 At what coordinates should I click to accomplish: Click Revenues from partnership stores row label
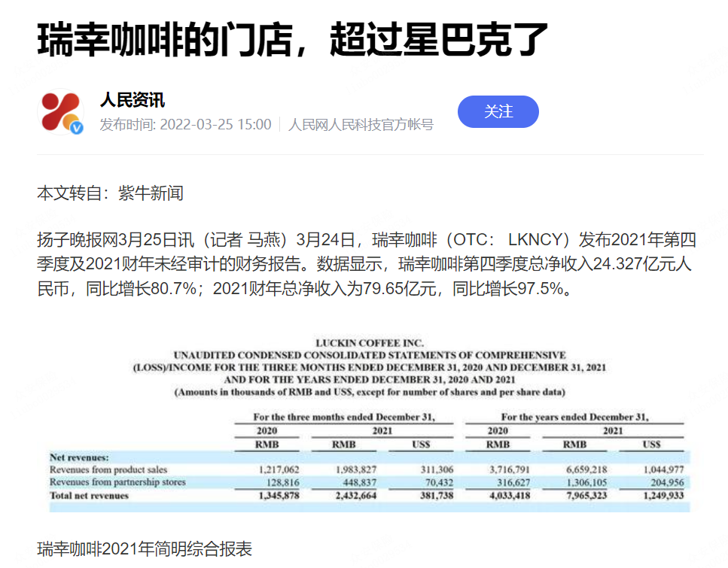[x=117, y=482]
